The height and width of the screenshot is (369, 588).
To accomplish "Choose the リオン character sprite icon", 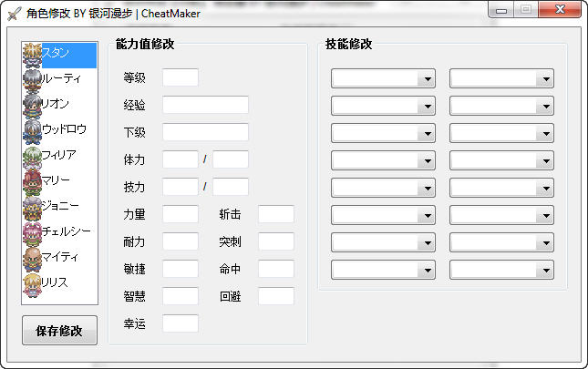I will [x=33, y=106].
